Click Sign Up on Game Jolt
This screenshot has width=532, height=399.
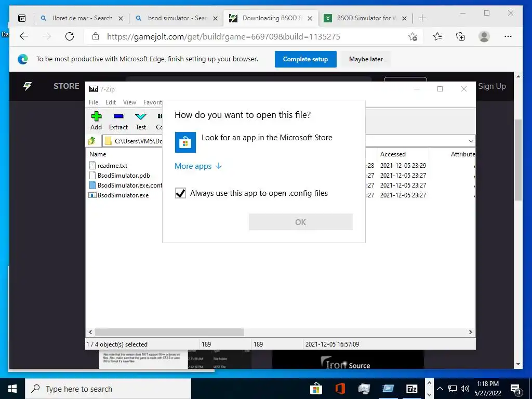pos(492,86)
